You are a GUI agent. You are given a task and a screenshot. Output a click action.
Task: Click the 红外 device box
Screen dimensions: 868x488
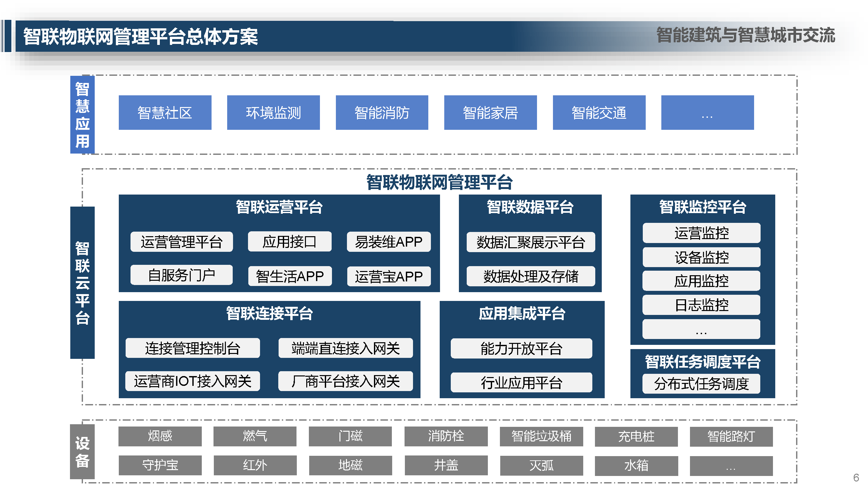point(255,466)
